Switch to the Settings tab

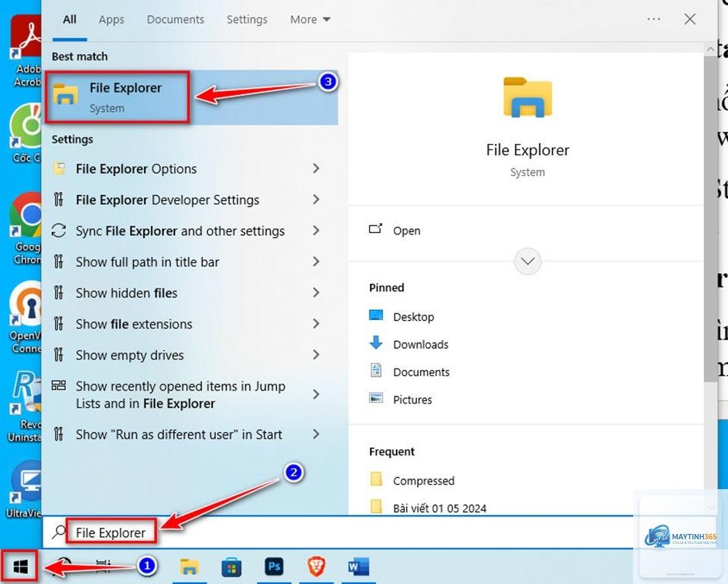click(247, 20)
